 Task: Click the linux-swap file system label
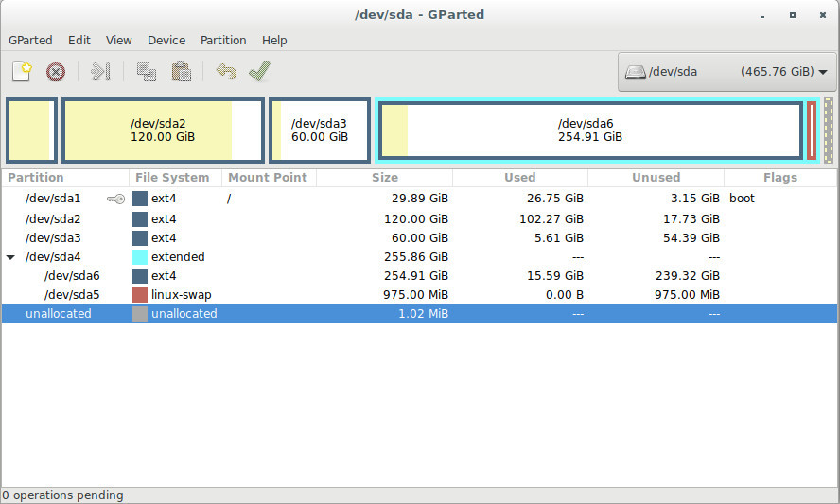(x=181, y=295)
